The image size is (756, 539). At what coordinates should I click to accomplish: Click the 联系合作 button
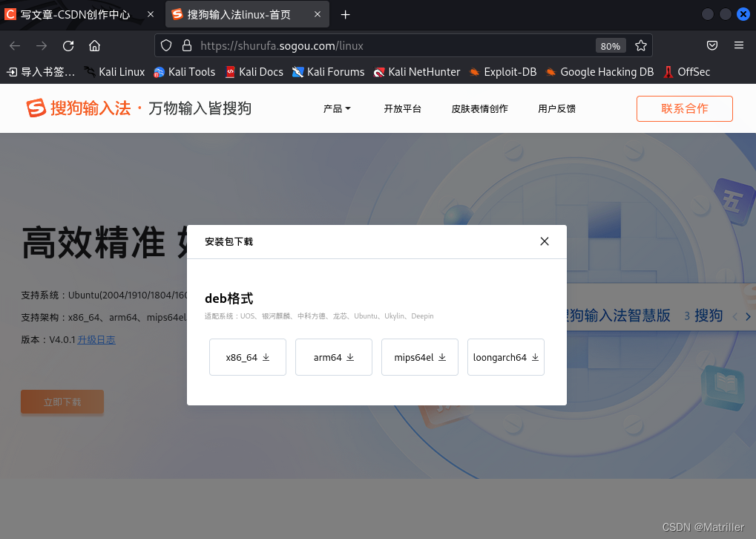coord(685,108)
